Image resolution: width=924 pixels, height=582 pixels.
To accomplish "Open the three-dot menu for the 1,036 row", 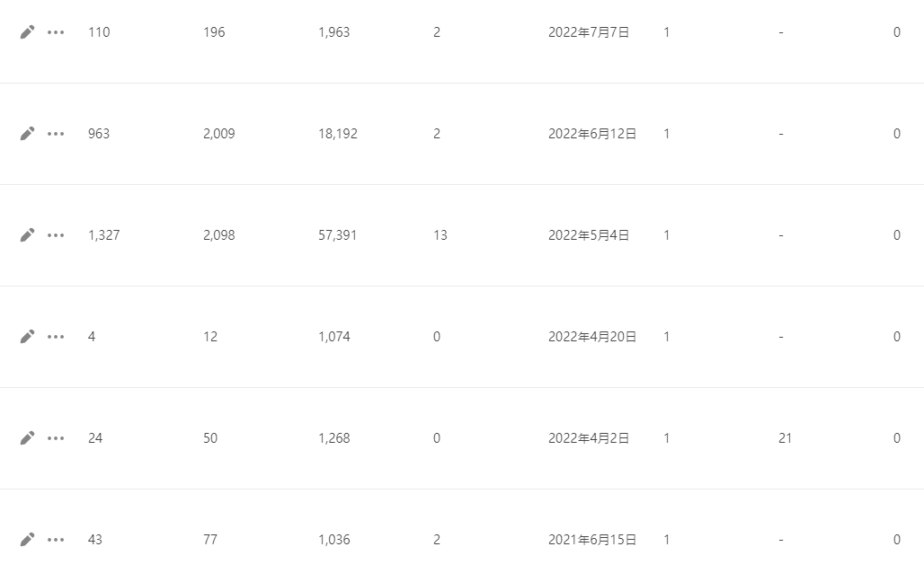I will tap(56, 539).
